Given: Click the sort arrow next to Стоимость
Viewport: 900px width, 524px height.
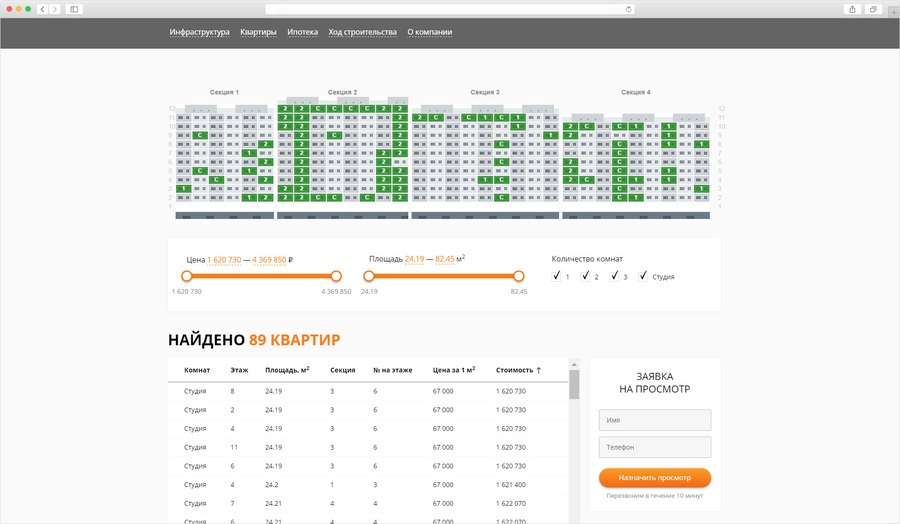Looking at the screenshot, I should pyautogui.click(x=538, y=370).
